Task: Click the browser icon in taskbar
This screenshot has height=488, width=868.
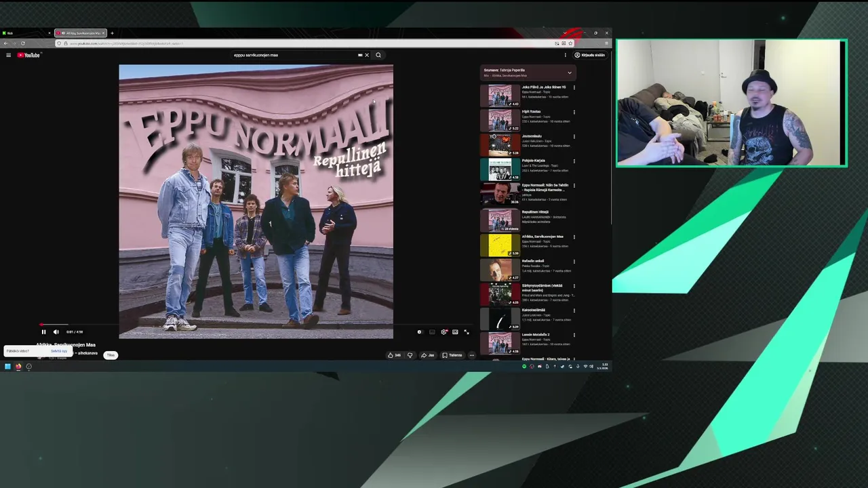Action: [18, 367]
